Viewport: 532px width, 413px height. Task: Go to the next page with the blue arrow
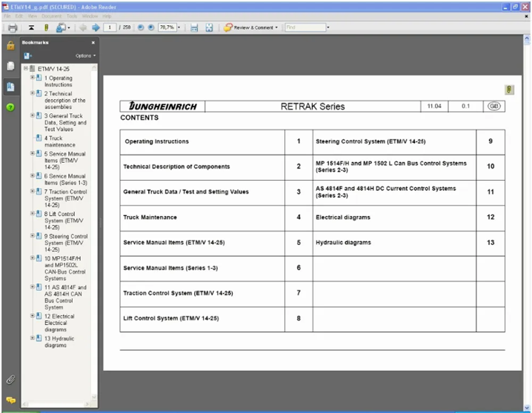click(x=96, y=27)
